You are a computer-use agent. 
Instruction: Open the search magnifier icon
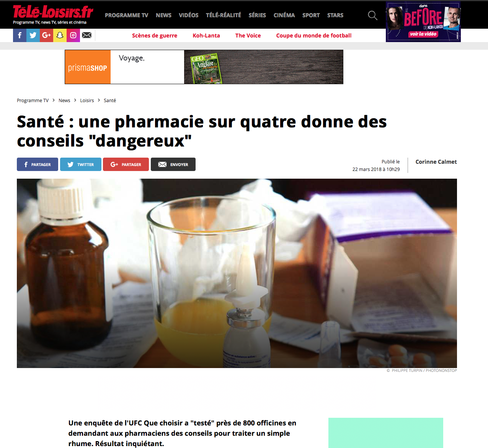coord(372,15)
